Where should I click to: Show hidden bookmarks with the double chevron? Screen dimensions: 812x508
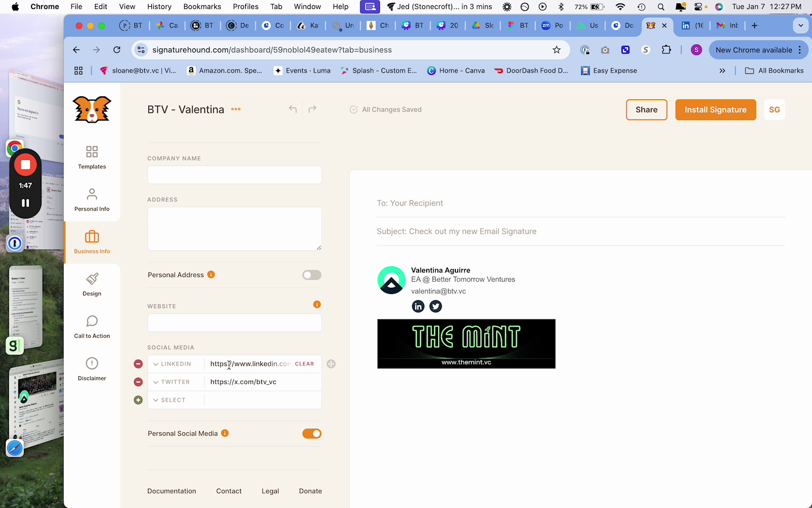click(722, 71)
